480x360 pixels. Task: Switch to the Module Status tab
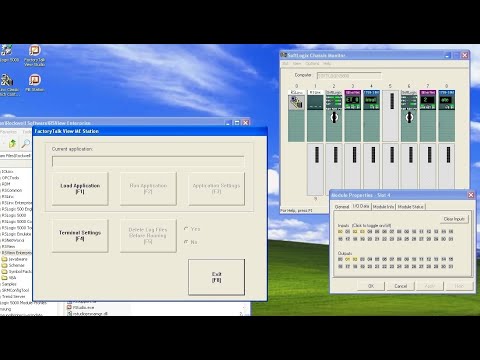tap(410, 207)
